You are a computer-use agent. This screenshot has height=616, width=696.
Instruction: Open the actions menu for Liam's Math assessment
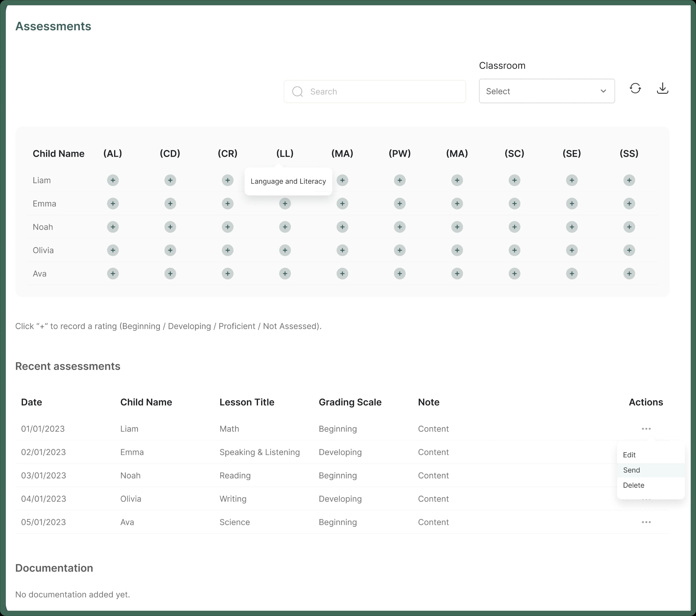pos(646,429)
